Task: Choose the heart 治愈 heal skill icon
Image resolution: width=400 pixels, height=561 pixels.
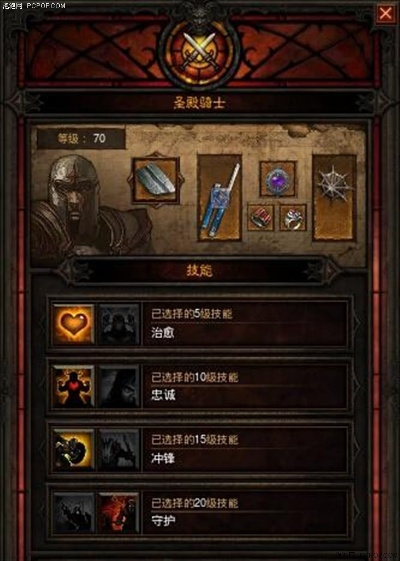Action: 73,325
